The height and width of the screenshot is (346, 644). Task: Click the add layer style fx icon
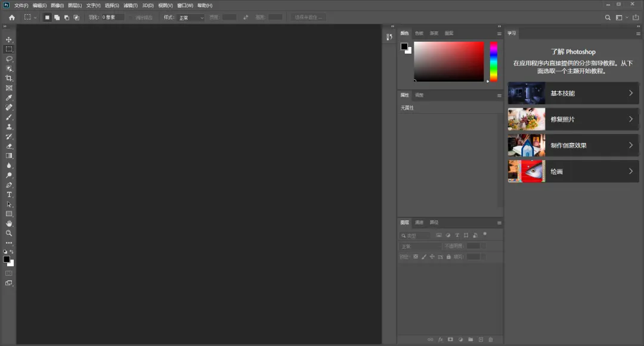coord(440,339)
